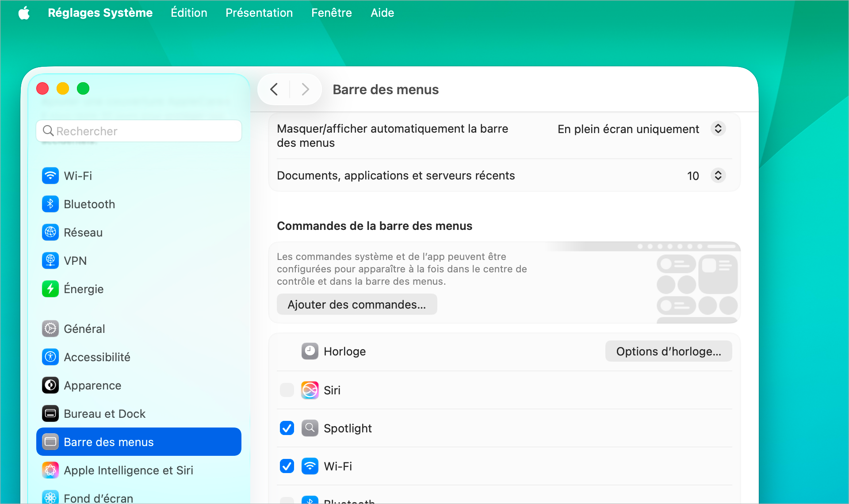Click the Accessibilité icon
Image resolution: width=849 pixels, height=504 pixels.
50,357
